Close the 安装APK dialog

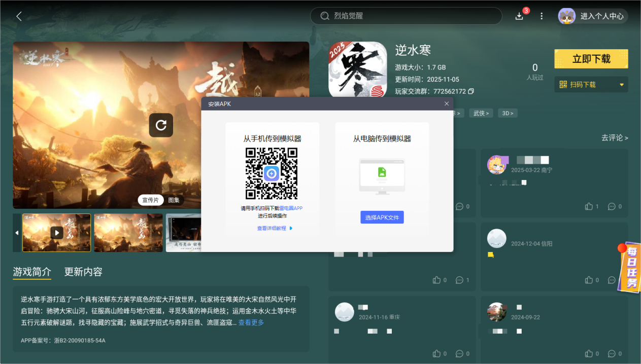(447, 103)
